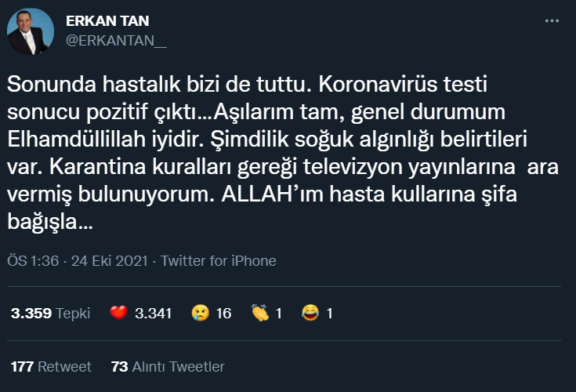This screenshot has height=392, width=576.
Task: Click the clapping hands reaction emoji
Action: click(x=260, y=313)
